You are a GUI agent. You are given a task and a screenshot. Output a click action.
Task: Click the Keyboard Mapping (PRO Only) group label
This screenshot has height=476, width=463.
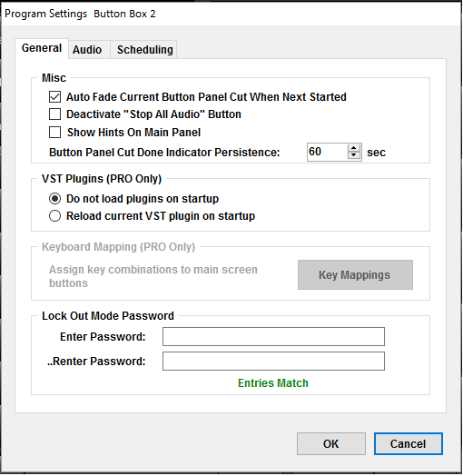(118, 247)
